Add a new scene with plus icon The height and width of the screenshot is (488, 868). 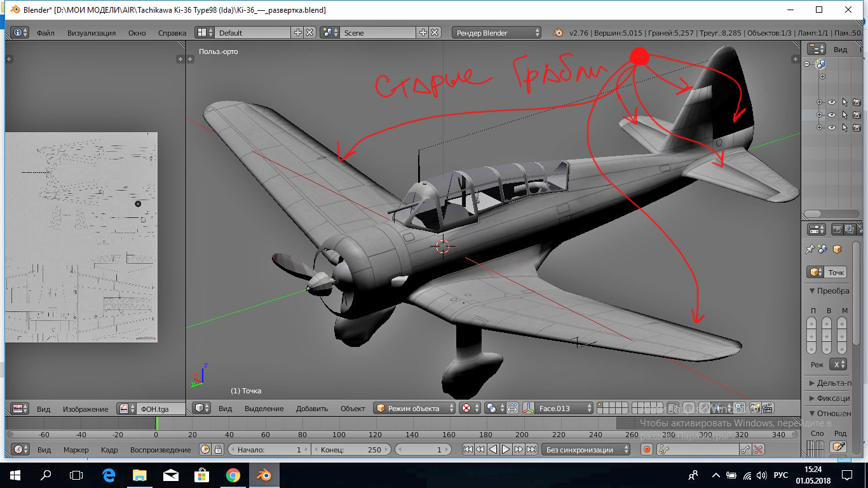[423, 32]
